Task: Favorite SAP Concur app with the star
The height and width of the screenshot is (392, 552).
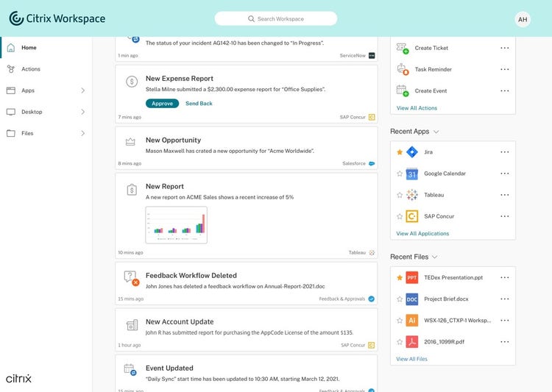Action: (400, 216)
